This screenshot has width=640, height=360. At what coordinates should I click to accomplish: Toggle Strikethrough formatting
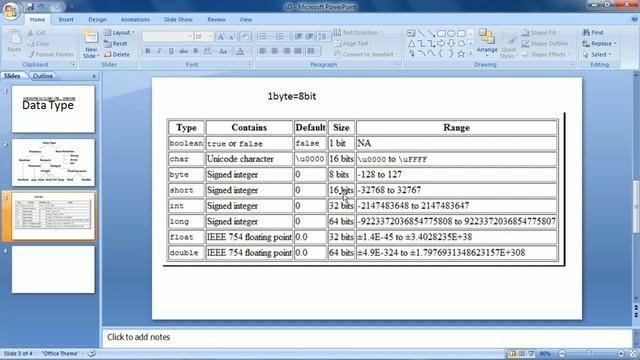183,51
